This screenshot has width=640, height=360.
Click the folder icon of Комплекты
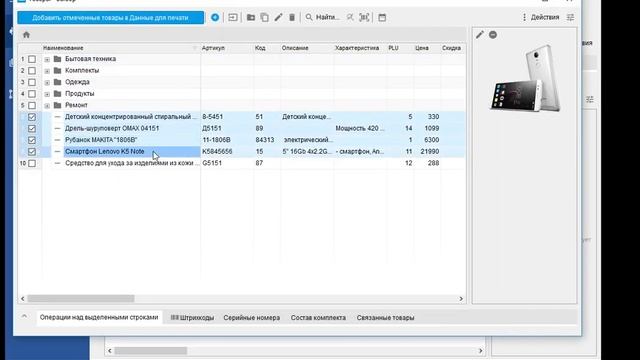(x=58, y=71)
